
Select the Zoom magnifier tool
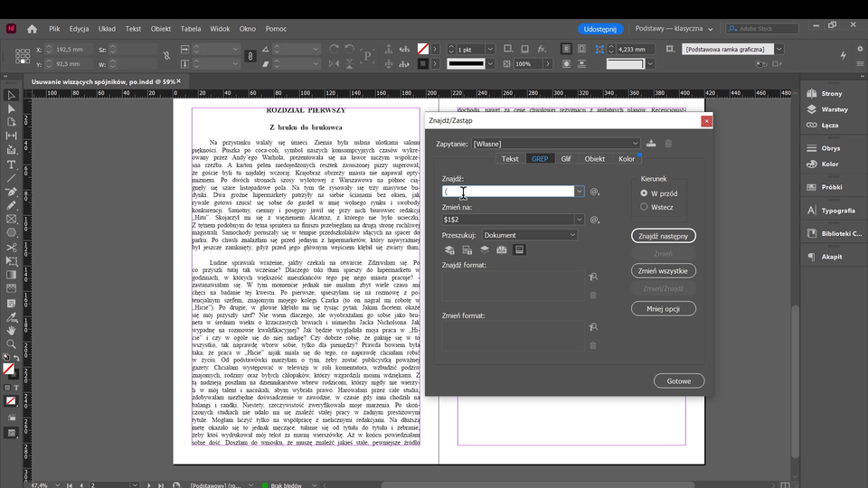pos(11,344)
